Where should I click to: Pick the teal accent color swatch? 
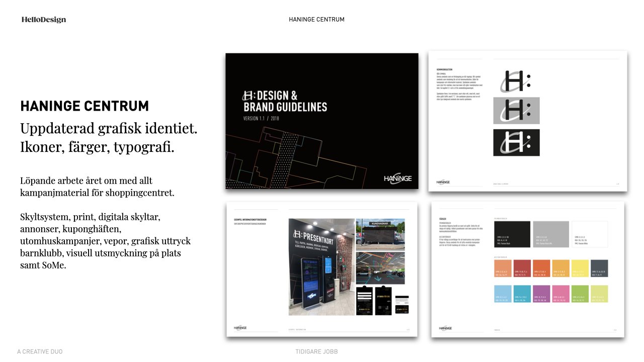(x=522, y=294)
